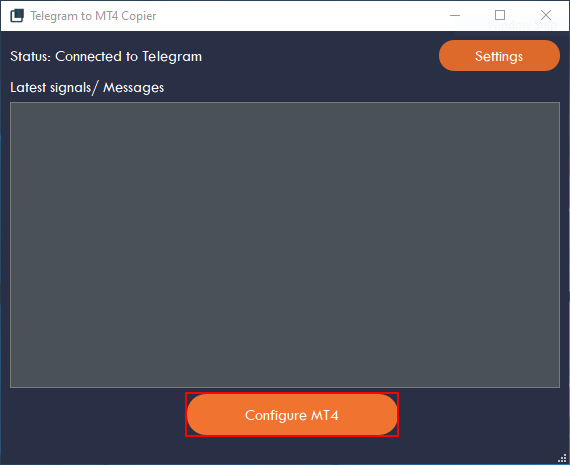570x465 pixels.
Task: Click the word Telegram in the status line
Action: coord(172,56)
